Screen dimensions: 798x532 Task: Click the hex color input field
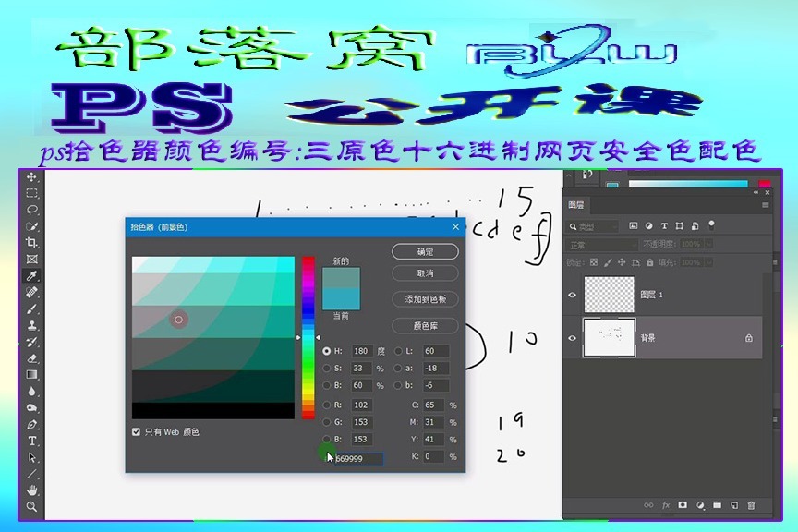pos(358,459)
